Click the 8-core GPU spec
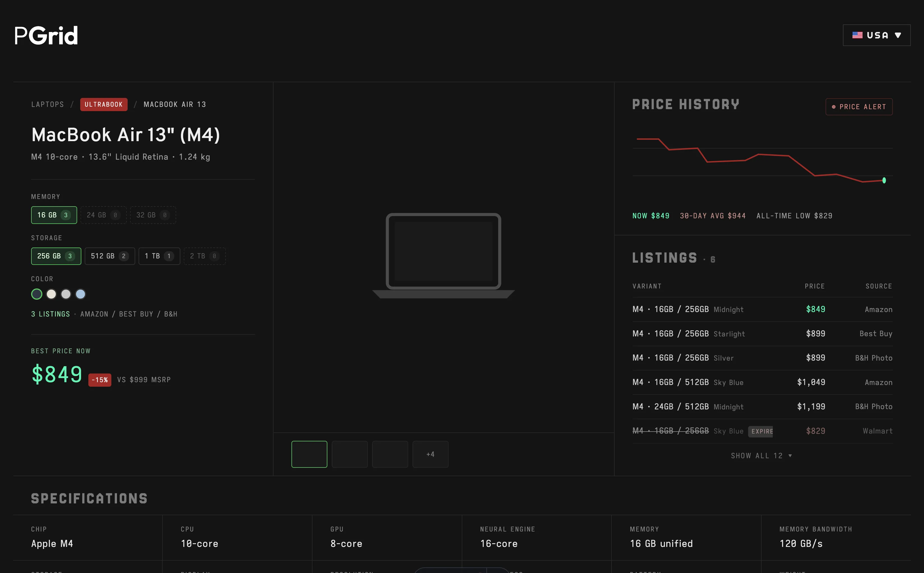This screenshot has width=924, height=573. click(x=346, y=544)
